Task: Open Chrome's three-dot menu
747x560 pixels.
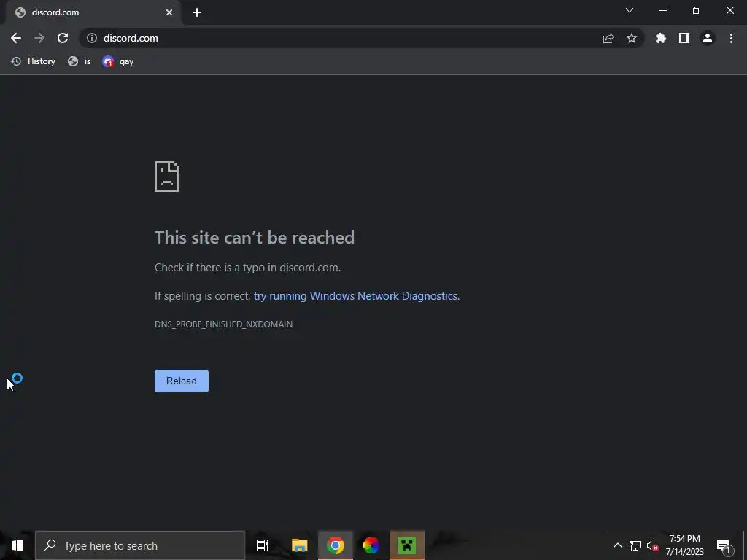Action: [731, 38]
